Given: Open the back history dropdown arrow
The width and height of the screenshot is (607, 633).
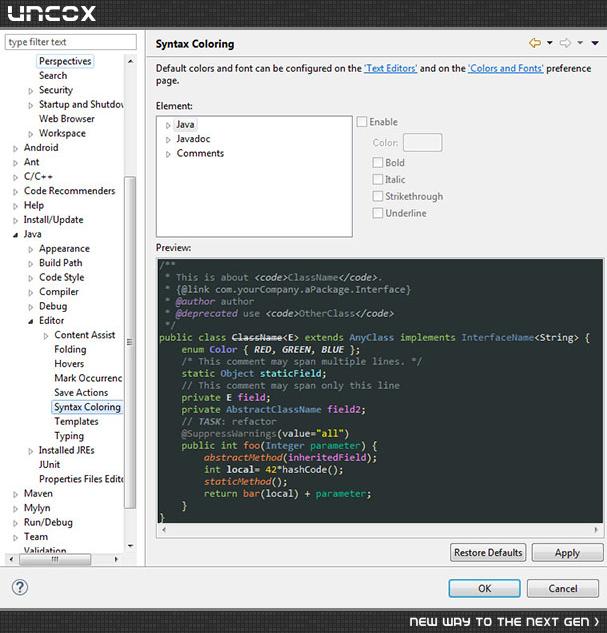Looking at the screenshot, I should [x=550, y=43].
